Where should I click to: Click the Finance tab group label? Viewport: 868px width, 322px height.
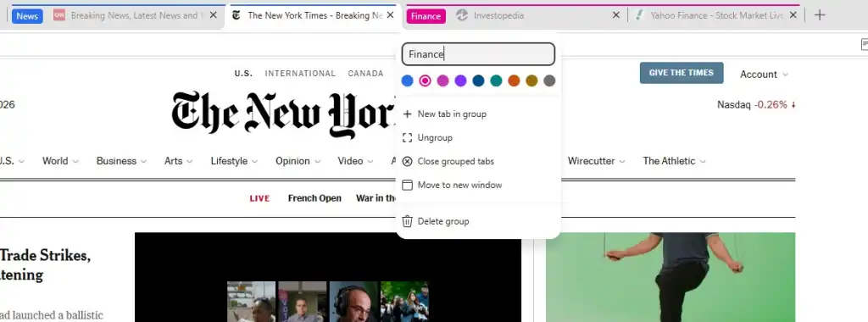pos(426,16)
